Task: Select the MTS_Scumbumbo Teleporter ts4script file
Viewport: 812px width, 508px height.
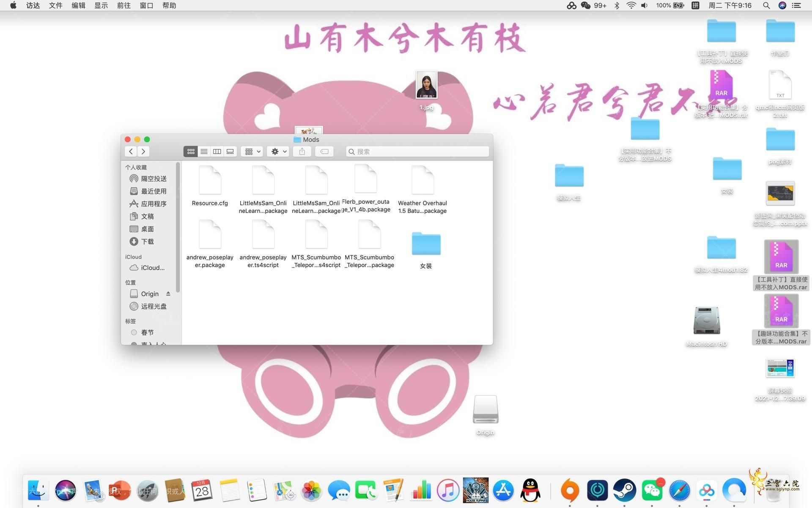Action: [x=316, y=243]
